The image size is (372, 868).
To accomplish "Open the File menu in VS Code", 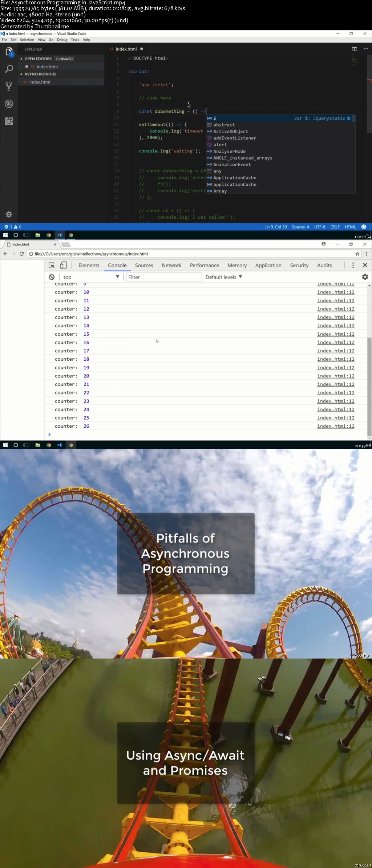I will (x=4, y=40).
